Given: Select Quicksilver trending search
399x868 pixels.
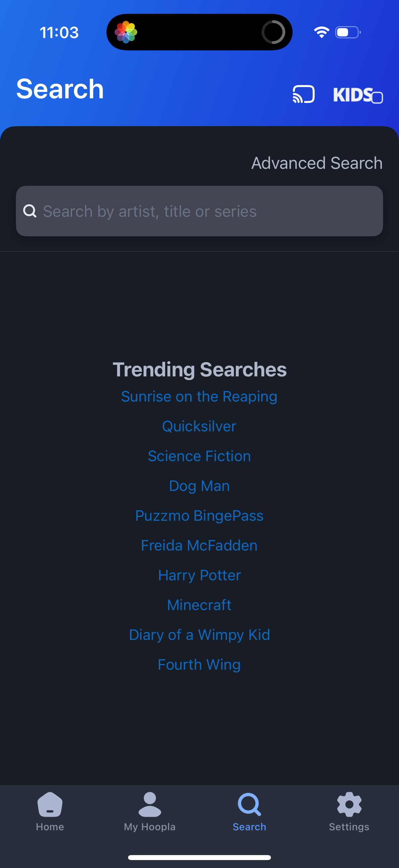Looking at the screenshot, I should [199, 426].
